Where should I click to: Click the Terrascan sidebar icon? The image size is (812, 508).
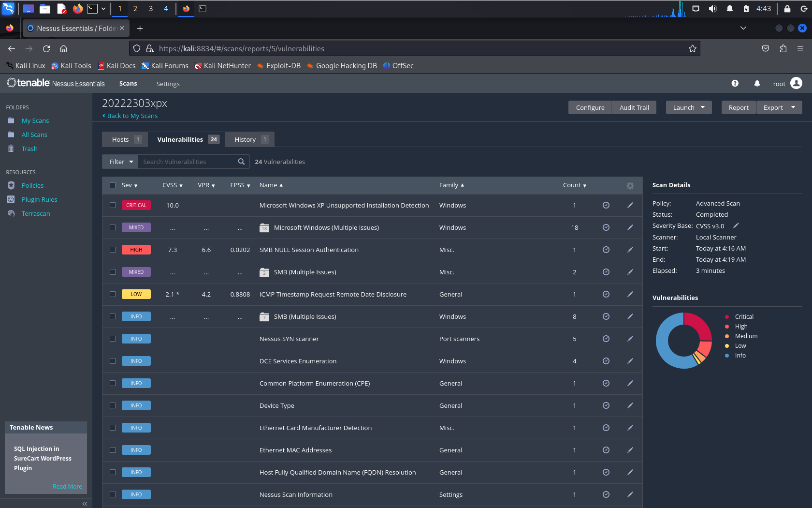(11, 213)
